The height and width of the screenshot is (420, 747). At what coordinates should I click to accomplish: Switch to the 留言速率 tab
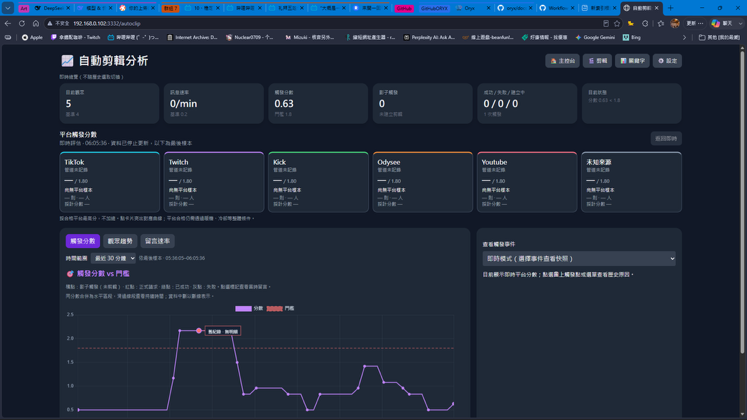tap(157, 241)
